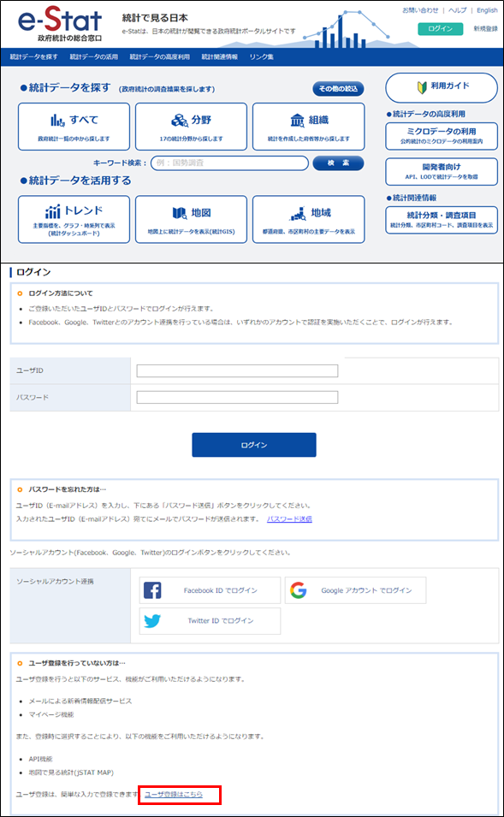Open 開発者向け API panel

(442, 172)
